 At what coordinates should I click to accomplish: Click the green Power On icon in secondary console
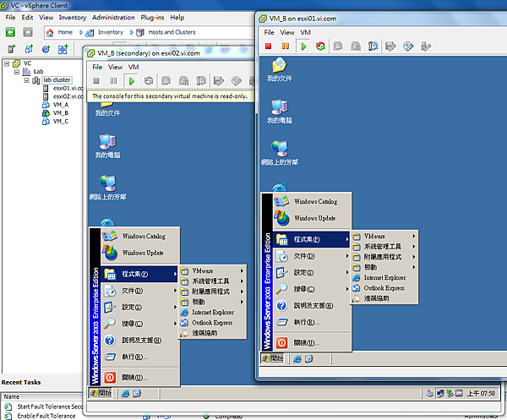click(x=131, y=80)
